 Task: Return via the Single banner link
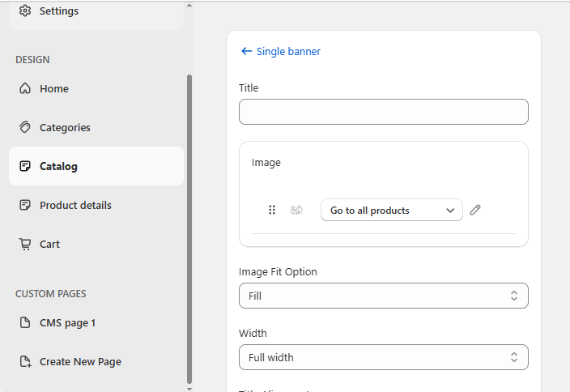(x=288, y=52)
